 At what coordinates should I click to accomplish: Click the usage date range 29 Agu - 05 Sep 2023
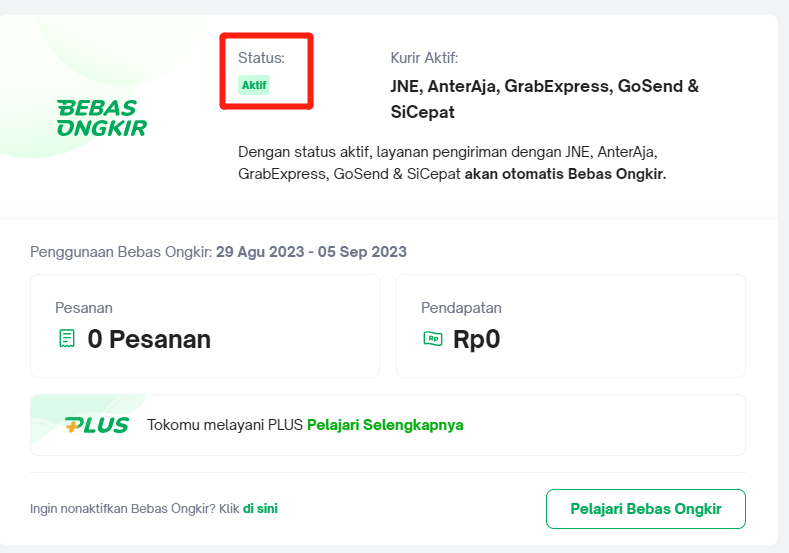tap(312, 252)
